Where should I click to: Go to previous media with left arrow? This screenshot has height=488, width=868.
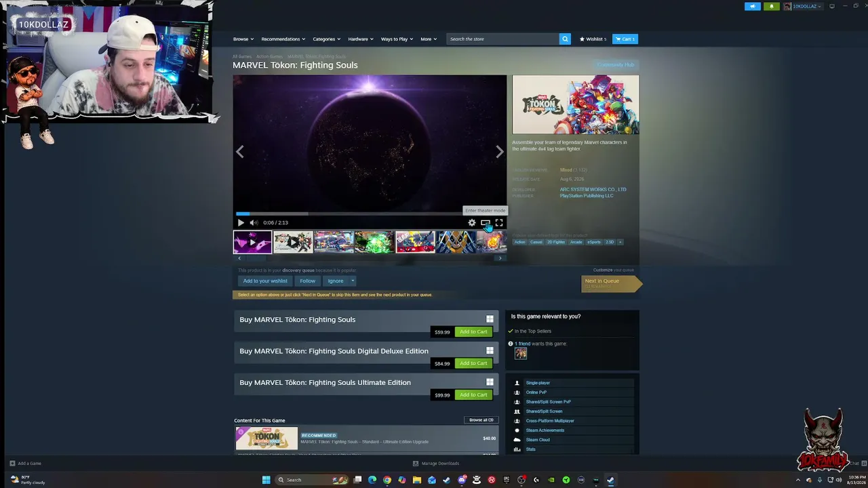tap(239, 152)
